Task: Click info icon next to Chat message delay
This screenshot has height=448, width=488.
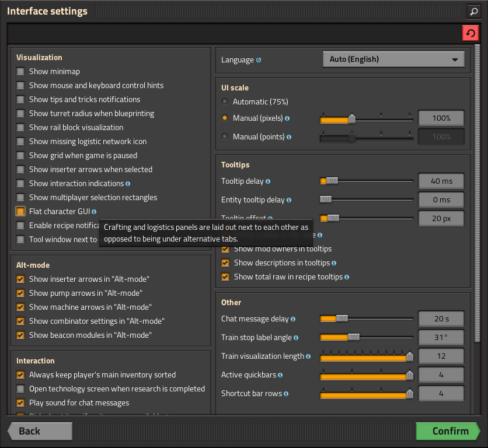Action: [293, 319]
